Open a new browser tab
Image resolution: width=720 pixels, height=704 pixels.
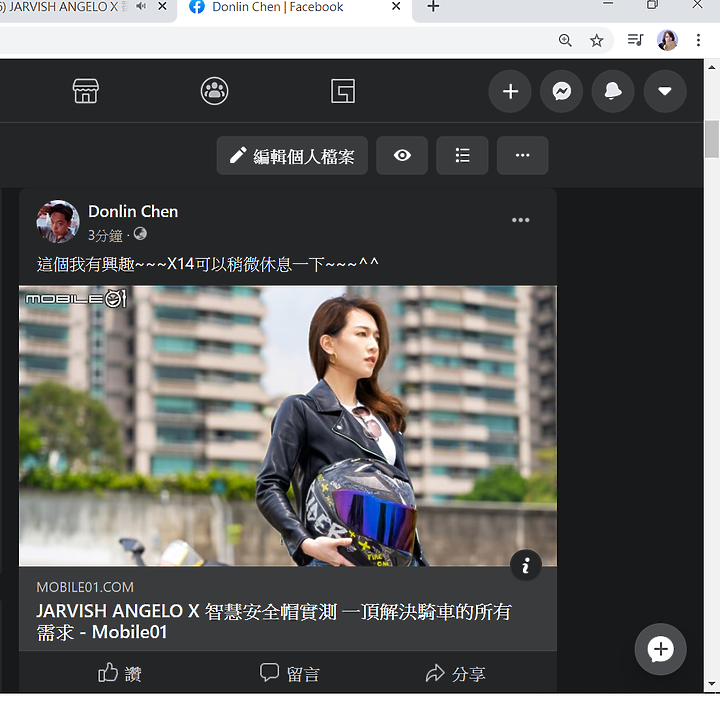433,6
